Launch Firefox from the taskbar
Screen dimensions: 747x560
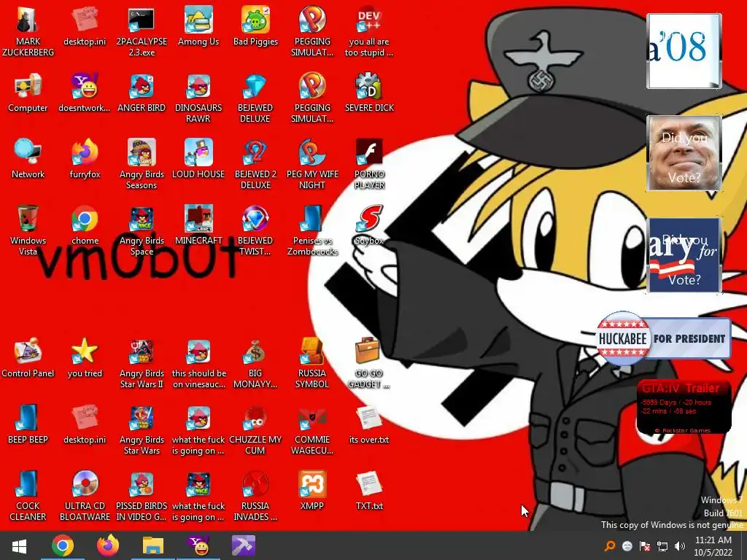point(108,546)
